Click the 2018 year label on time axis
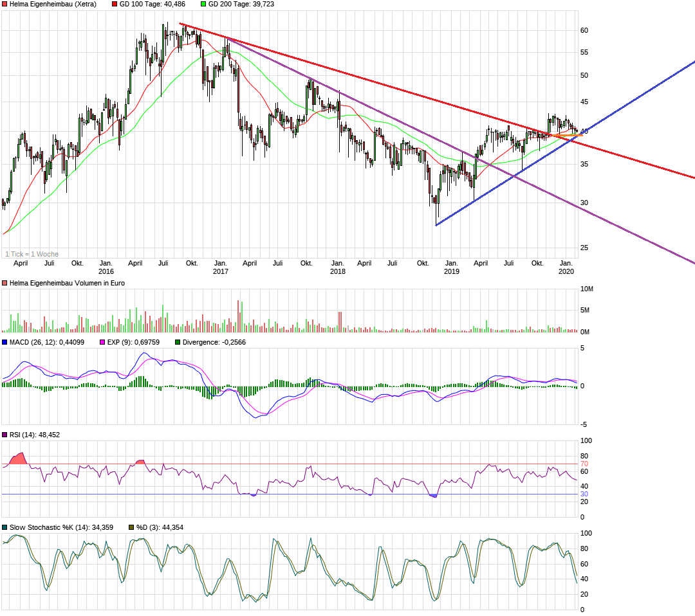Viewport: 695px width, 616px height. point(337,271)
